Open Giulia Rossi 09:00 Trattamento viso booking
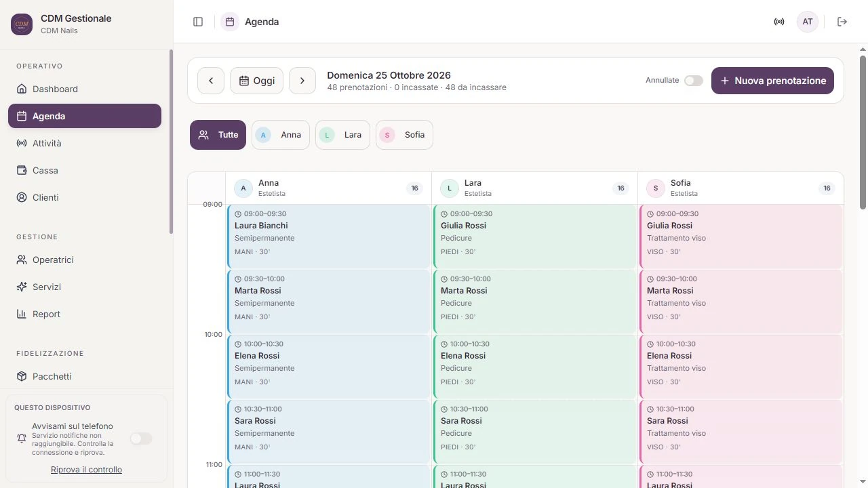Viewport: 868px width, 488px height. (741, 237)
